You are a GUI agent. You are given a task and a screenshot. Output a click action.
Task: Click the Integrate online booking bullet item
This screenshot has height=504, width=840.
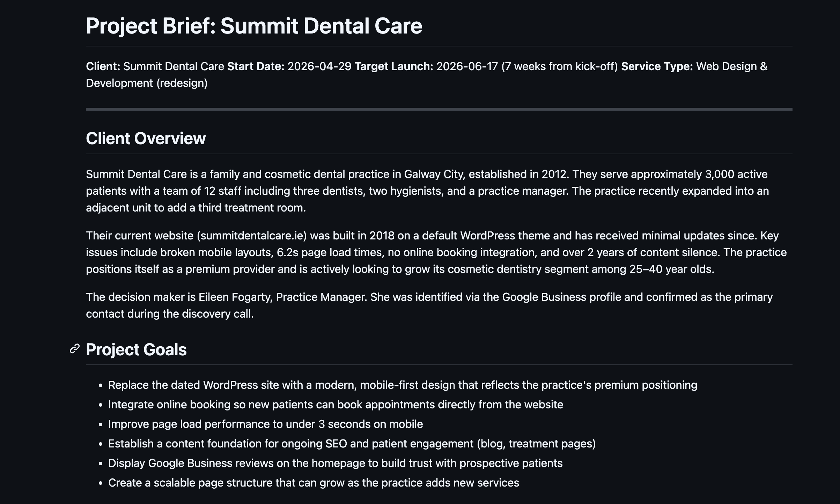pos(335,405)
